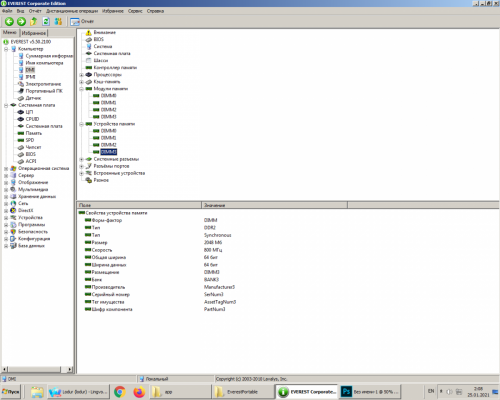Select the Хранение данных item
The image size is (500, 400).
pos(37,197)
